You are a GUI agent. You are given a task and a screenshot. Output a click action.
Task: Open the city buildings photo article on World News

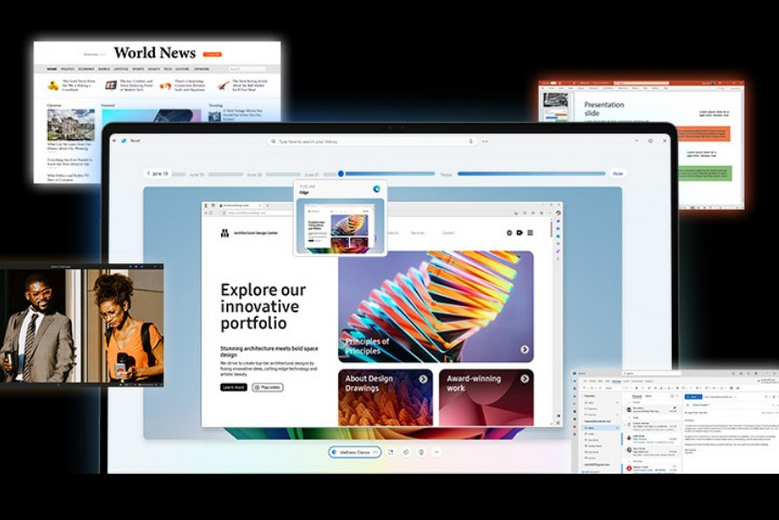(x=71, y=125)
